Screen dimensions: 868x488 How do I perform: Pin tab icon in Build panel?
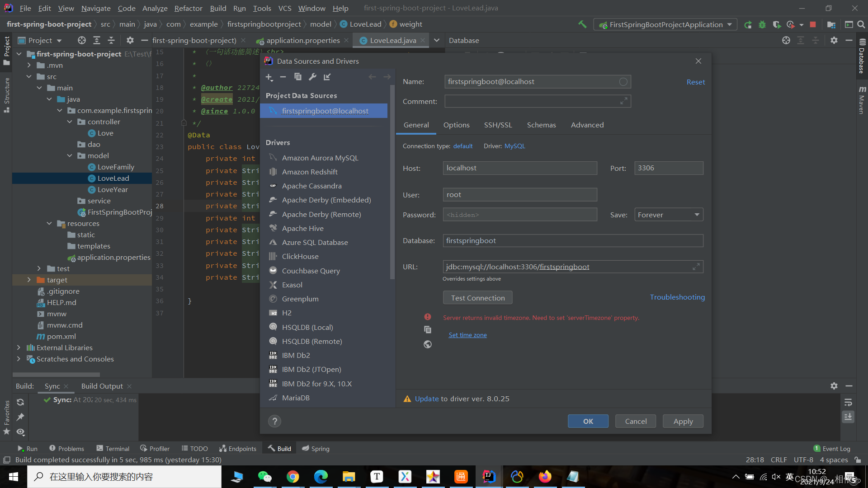click(20, 417)
